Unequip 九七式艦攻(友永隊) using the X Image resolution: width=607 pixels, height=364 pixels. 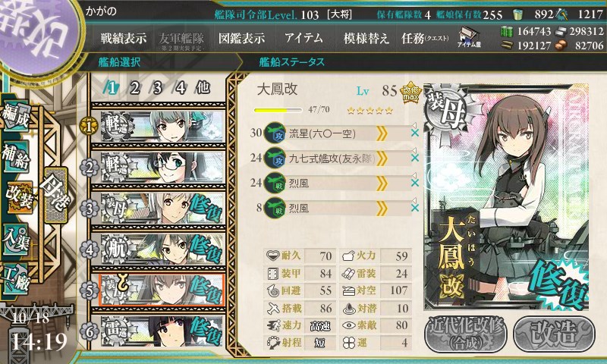[415, 158]
